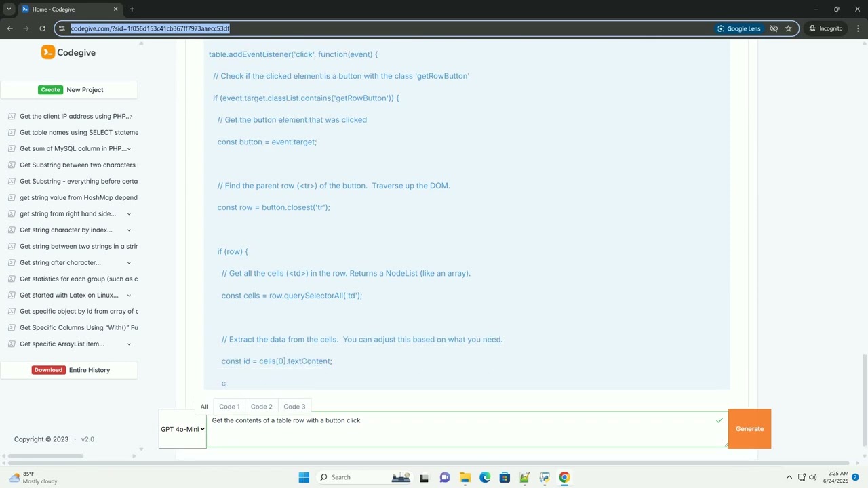Switch to the All tab
Image resolution: width=868 pixels, height=488 pixels.
204,407
